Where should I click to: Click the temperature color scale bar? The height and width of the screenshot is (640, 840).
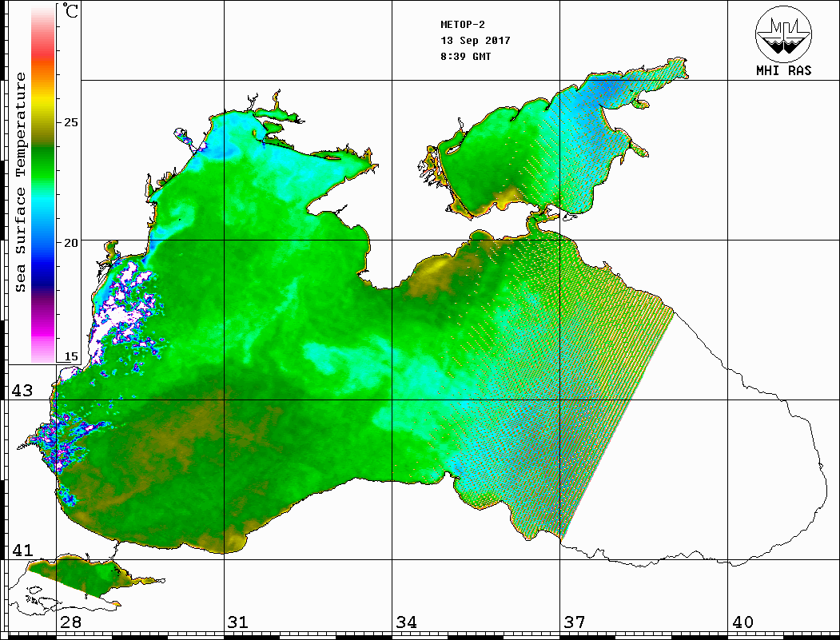point(43,184)
